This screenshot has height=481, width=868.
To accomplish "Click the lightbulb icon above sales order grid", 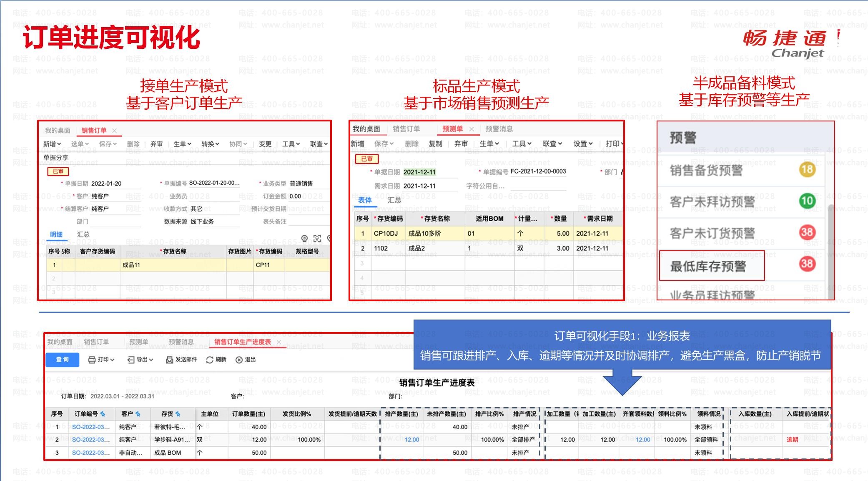I will (x=305, y=239).
